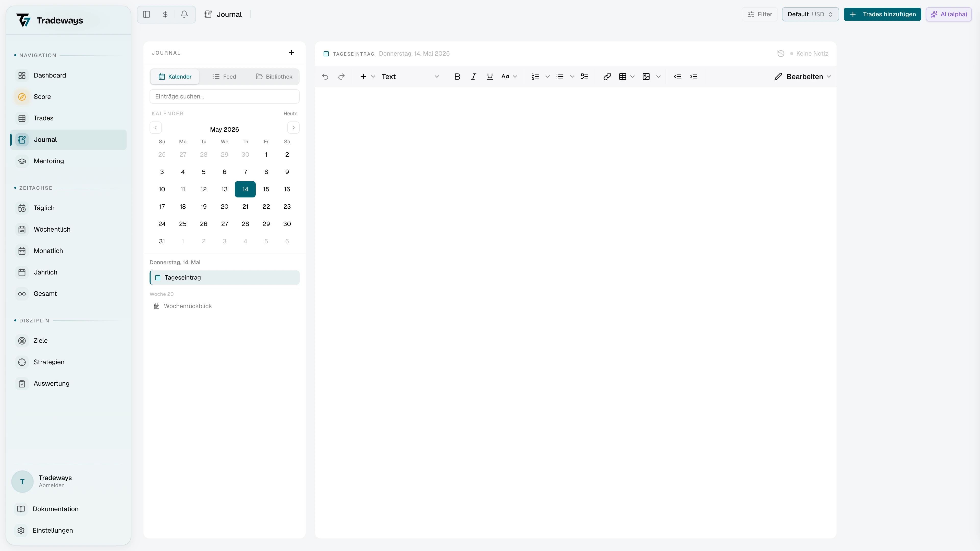
Task: Open Score in the sidebar
Action: (68, 97)
